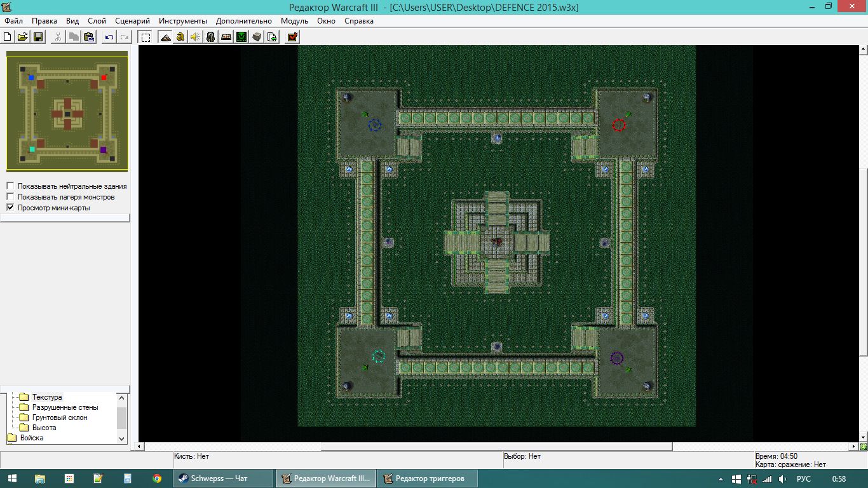The width and height of the screenshot is (868, 488).
Task: Save the map with the floppy disk icon
Action: coord(38,37)
